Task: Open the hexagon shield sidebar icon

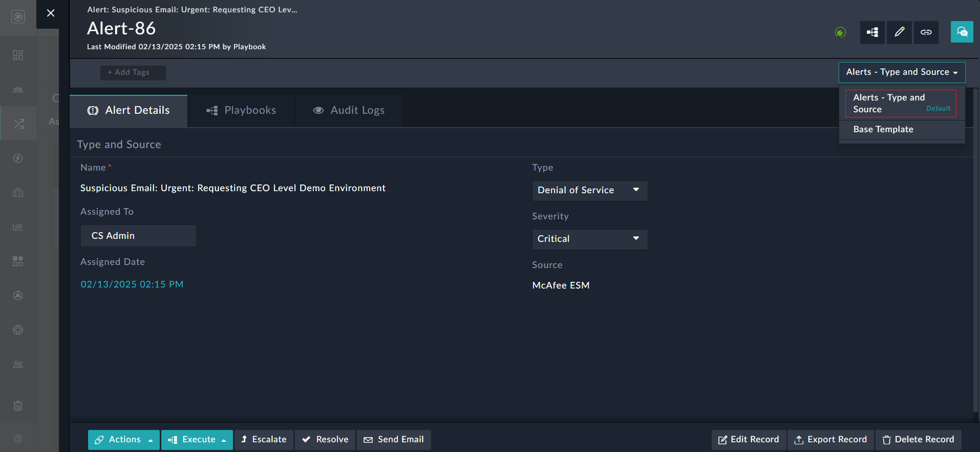Action: pos(18,296)
